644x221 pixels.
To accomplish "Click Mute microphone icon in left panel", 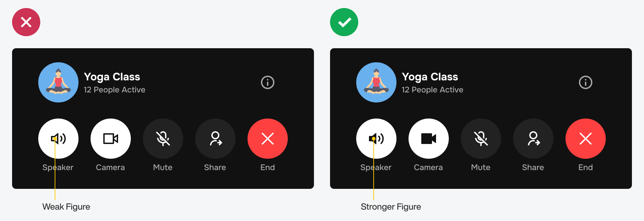I will [x=163, y=139].
